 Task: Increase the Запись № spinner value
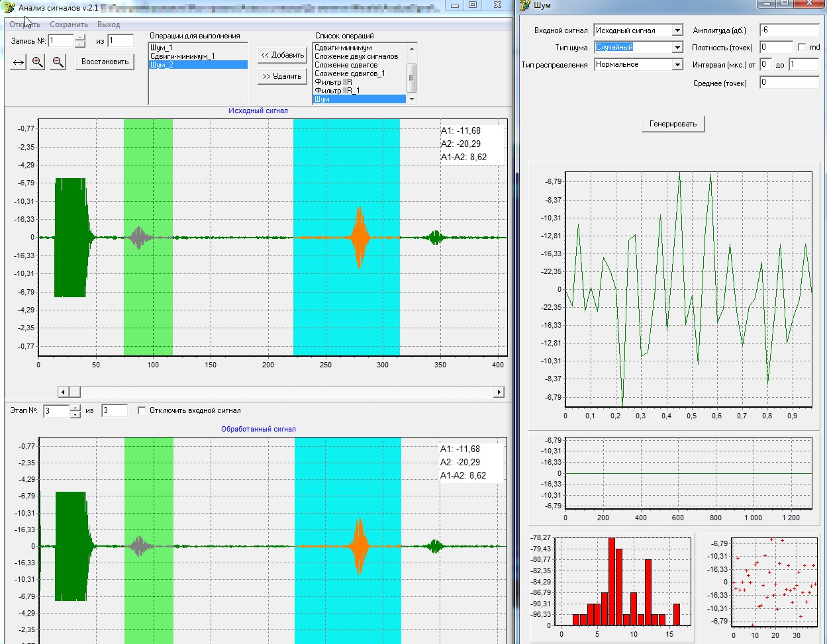[x=80, y=38]
